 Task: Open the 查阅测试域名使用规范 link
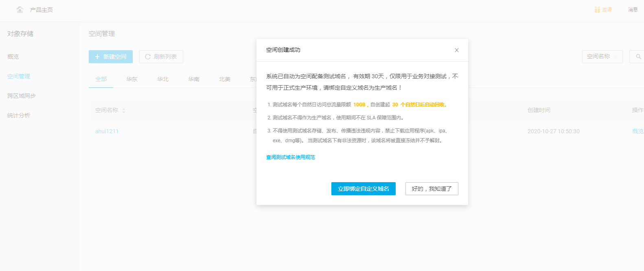click(290, 157)
